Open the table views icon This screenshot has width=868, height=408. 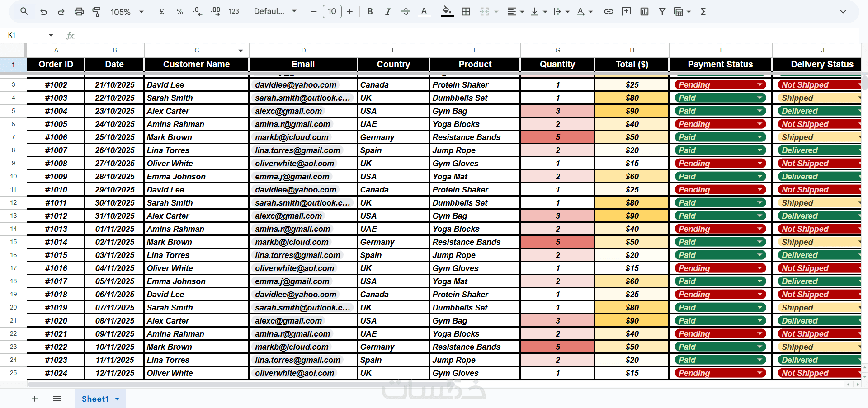coord(682,12)
